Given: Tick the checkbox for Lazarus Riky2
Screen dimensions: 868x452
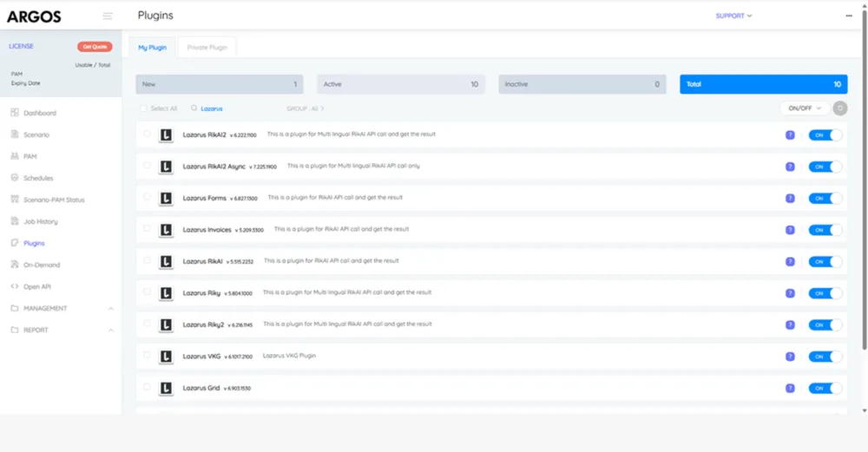Looking at the screenshot, I should point(147,324).
